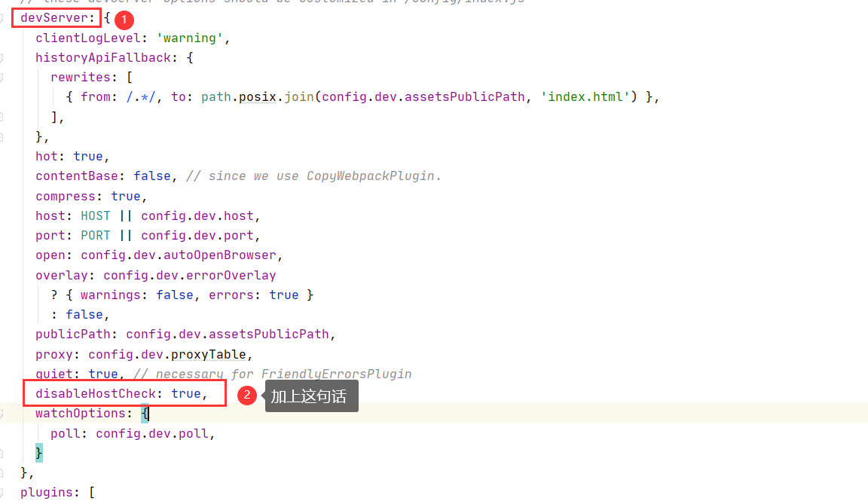Screen dimensions: 868x504
Task: Click the 'clientLogLevel' key
Action: 88,38
